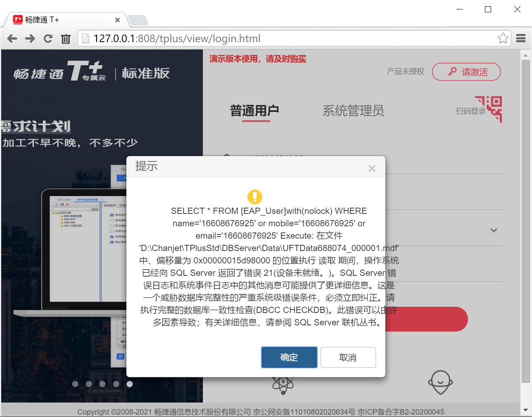Screen dimensions: 532x417
Task: Open a new tab next to 畅捷通 T+
Action: click(x=138, y=20)
